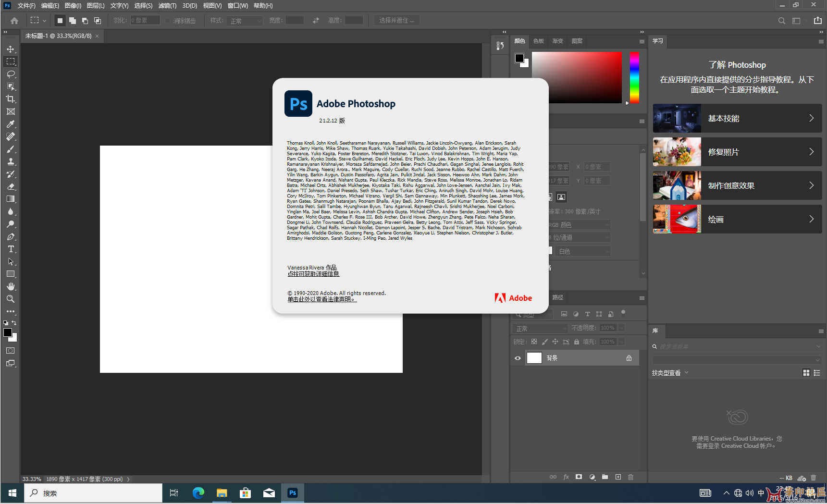The image size is (827, 504).
Task: Open the layer blend mode 正常 dropdown
Action: [x=541, y=328]
